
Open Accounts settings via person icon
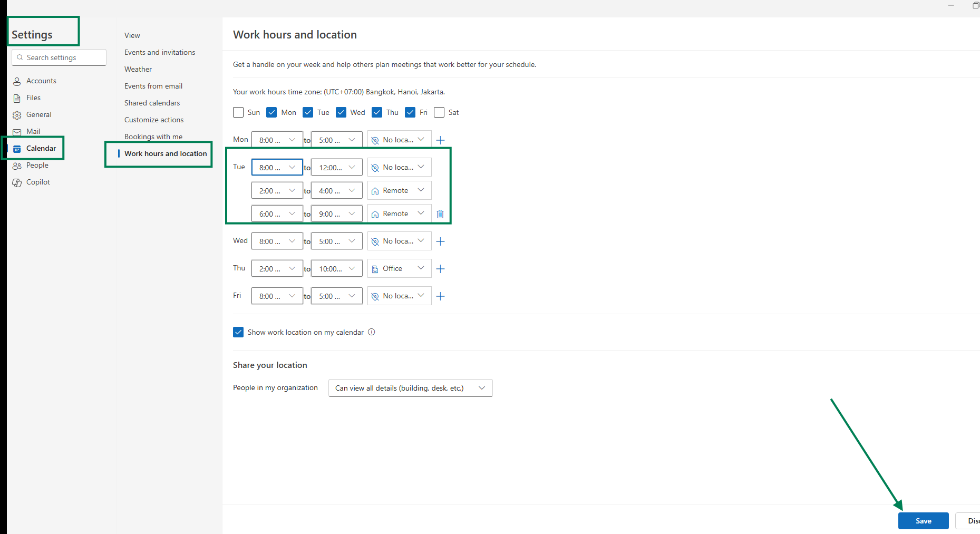17,81
